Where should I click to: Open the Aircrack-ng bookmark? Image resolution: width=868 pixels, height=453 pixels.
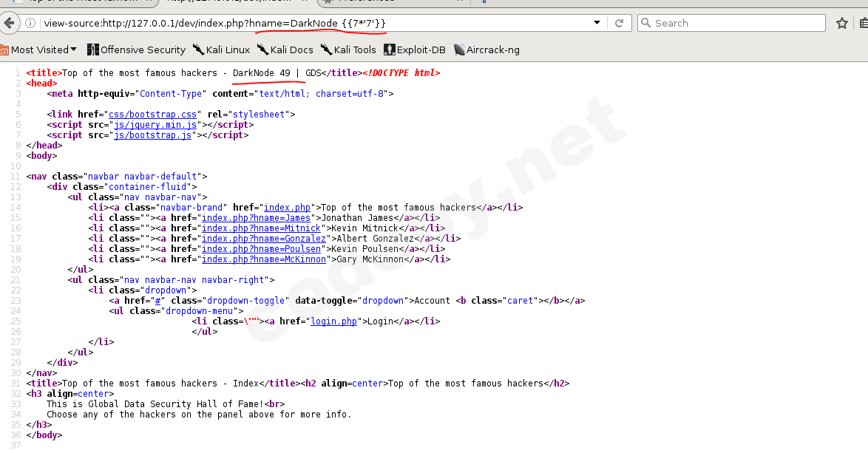tap(486, 50)
